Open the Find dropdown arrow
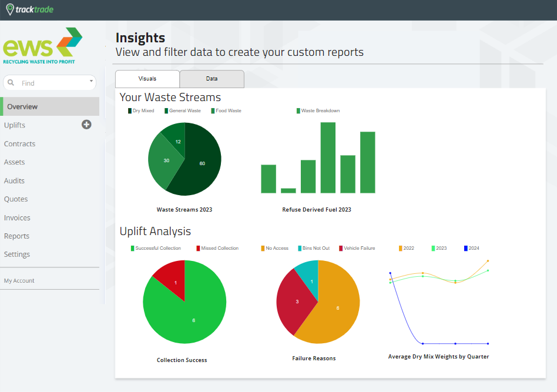Image resolution: width=557 pixels, height=392 pixels. (x=91, y=81)
